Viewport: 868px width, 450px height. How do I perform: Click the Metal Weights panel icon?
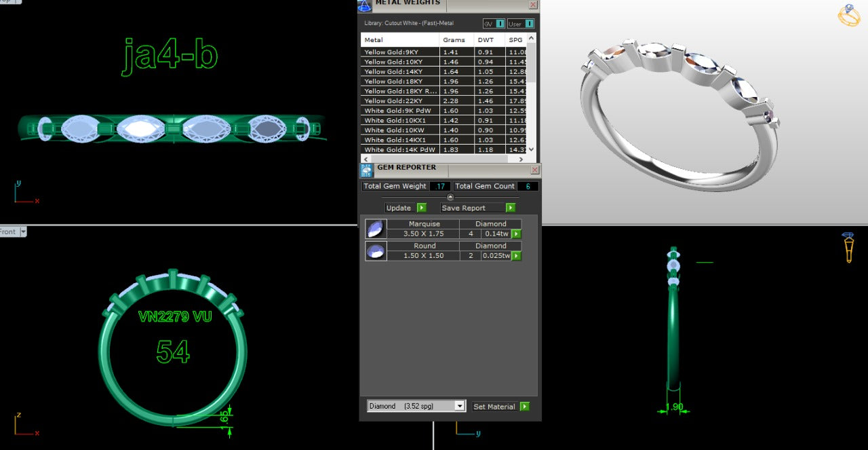click(365, 5)
